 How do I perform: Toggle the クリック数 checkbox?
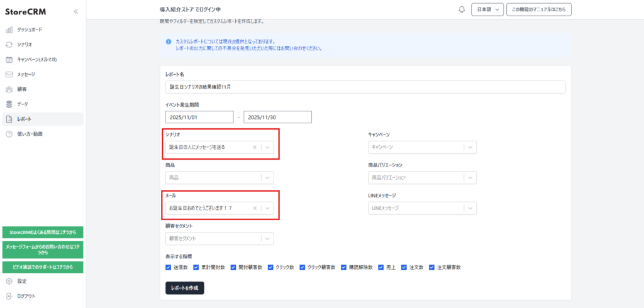[x=270, y=267]
